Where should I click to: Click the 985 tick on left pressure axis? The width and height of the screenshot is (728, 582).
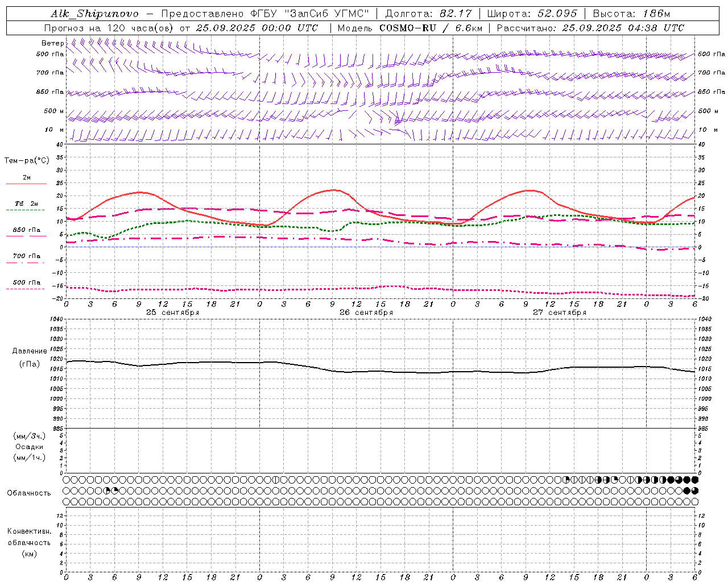(57, 429)
